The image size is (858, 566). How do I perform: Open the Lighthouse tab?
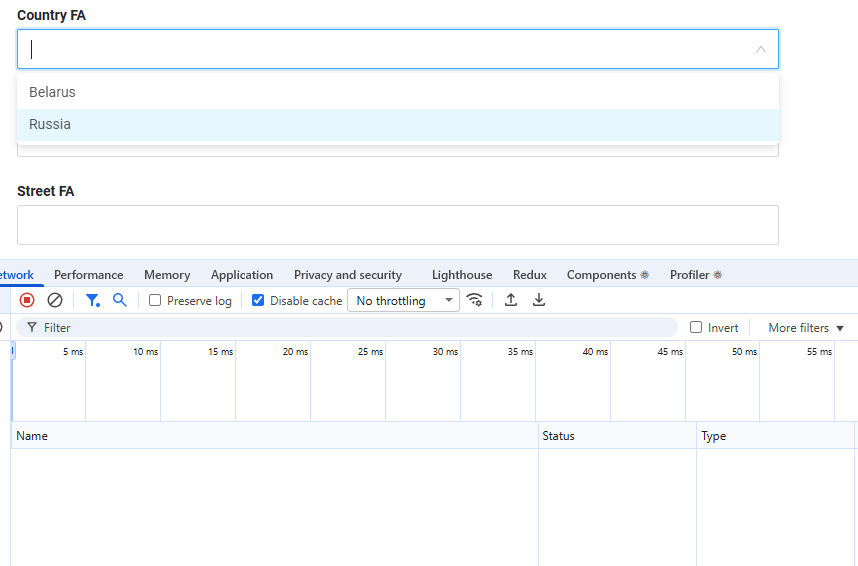coord(462,275)
